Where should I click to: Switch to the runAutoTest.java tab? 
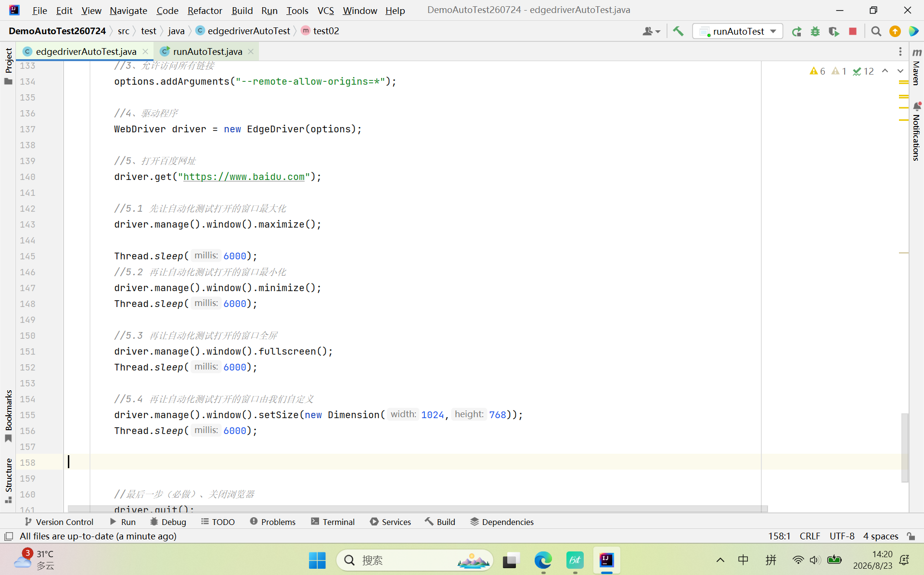tap(207, 51)
